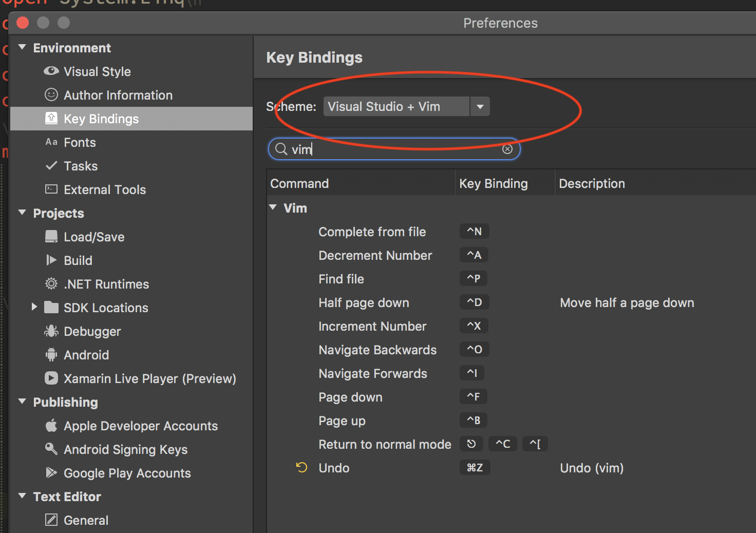Open Tasks preferences

point(81,166)
